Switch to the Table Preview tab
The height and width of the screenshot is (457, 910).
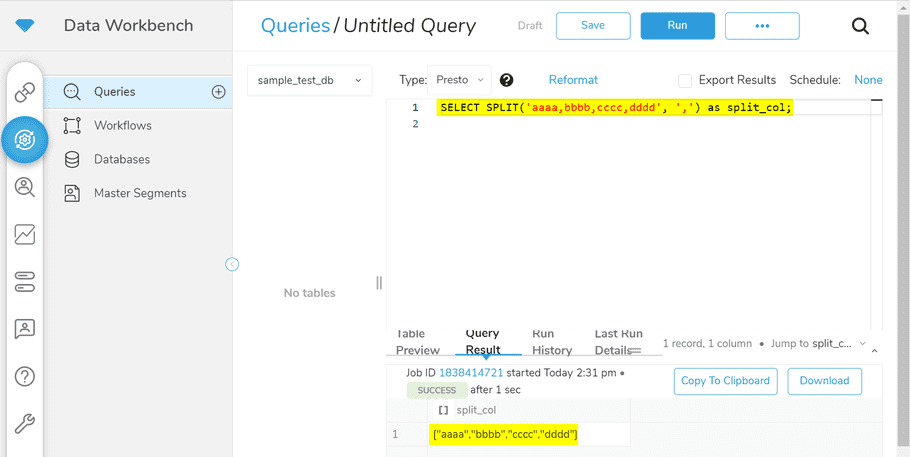click(418, 342)
